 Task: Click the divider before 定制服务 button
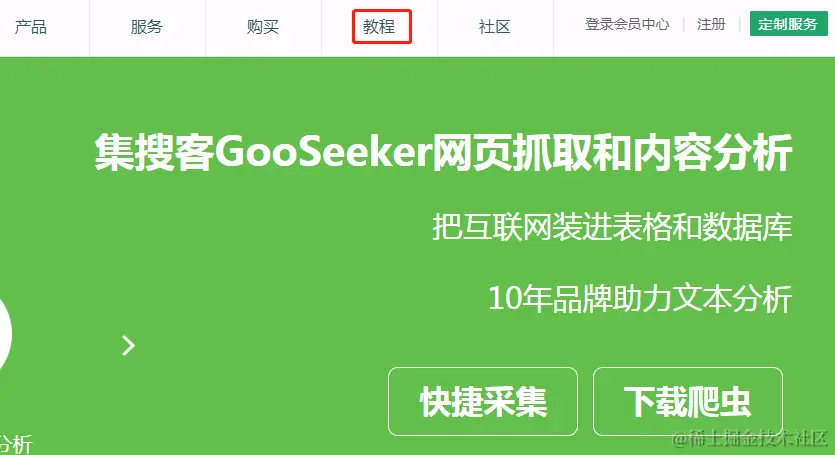coord(740,25)
